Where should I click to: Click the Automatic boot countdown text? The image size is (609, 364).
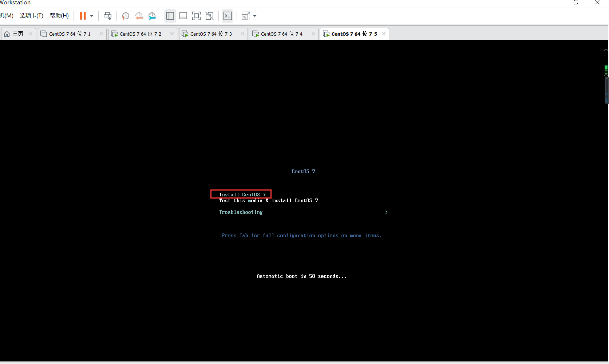(x=301, y=276)
